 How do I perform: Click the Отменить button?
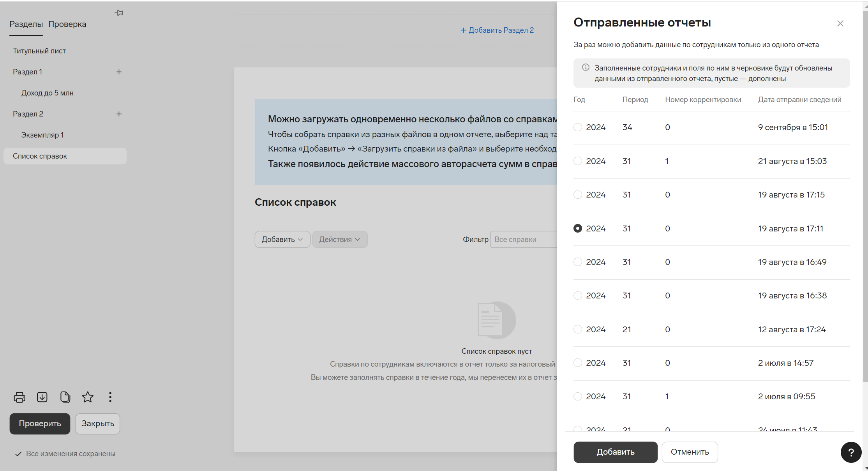(690, 452)
